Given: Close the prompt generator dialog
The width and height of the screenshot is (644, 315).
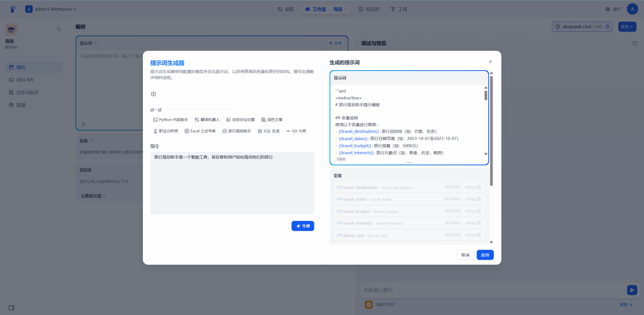Looking at the screenshot, I should click(491, 62).
